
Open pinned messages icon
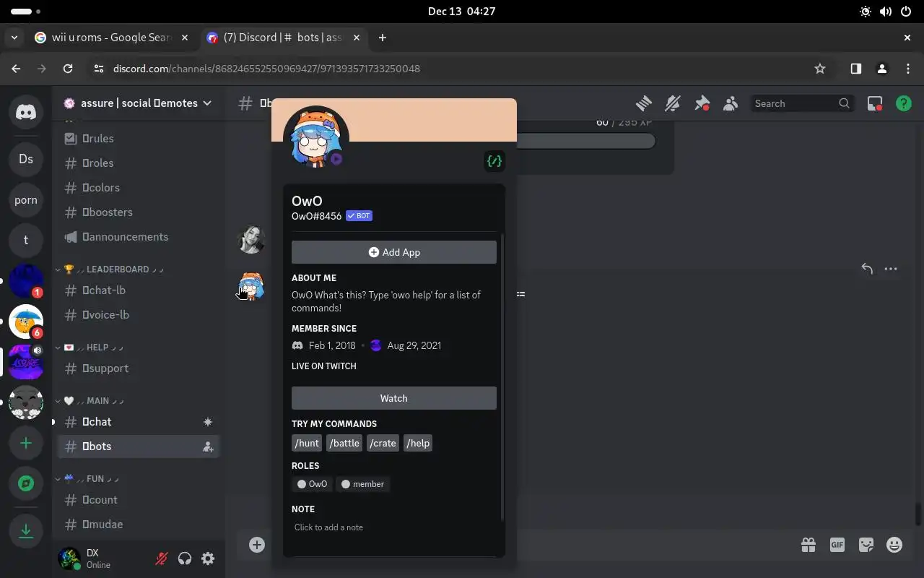point(702,103)
